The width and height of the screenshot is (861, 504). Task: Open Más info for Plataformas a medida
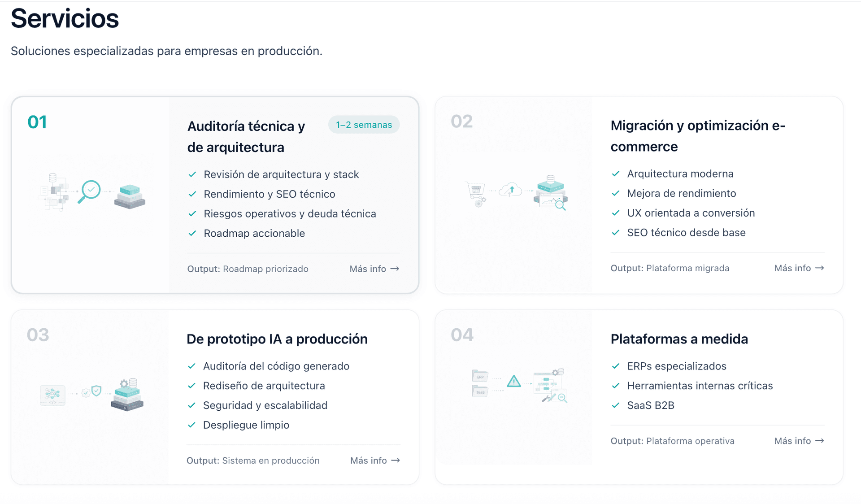point(799,441)
